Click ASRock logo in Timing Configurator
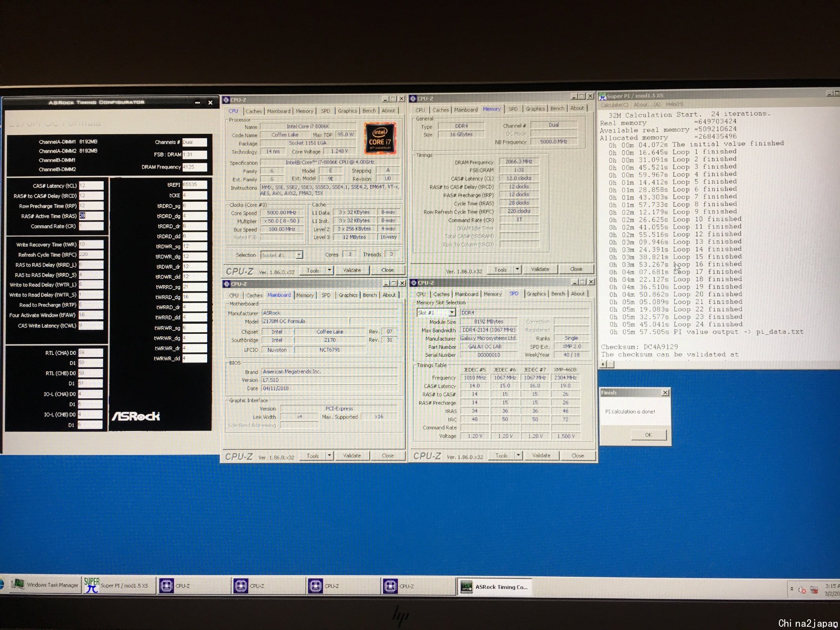The image size is (840, 630). coord(136,416)
